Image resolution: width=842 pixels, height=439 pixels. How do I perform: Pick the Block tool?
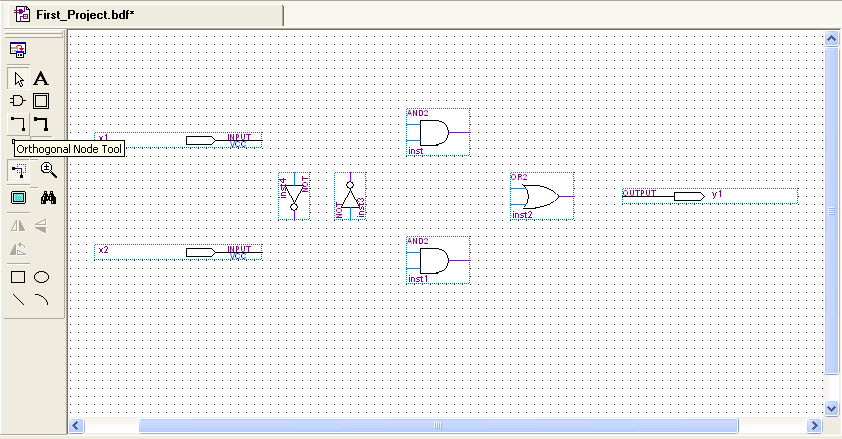pos(41,101)
